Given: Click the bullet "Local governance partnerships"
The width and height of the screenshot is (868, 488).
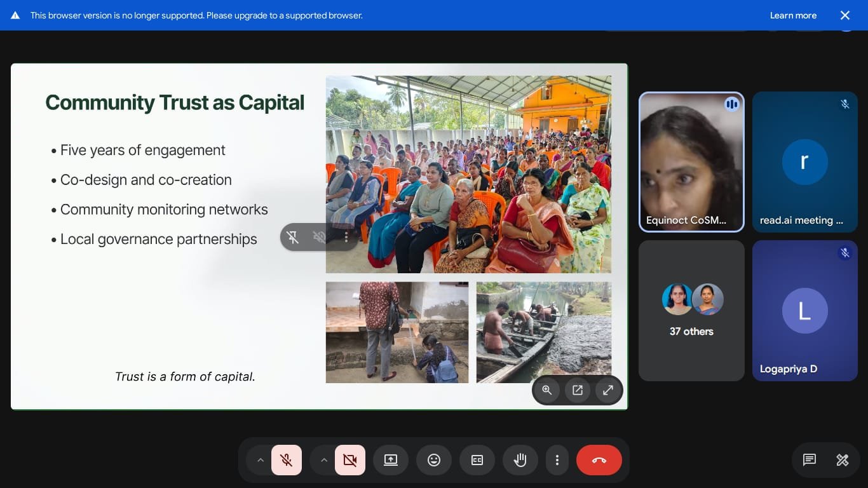Looking at the screenshot, I should [x=158, y=240].
